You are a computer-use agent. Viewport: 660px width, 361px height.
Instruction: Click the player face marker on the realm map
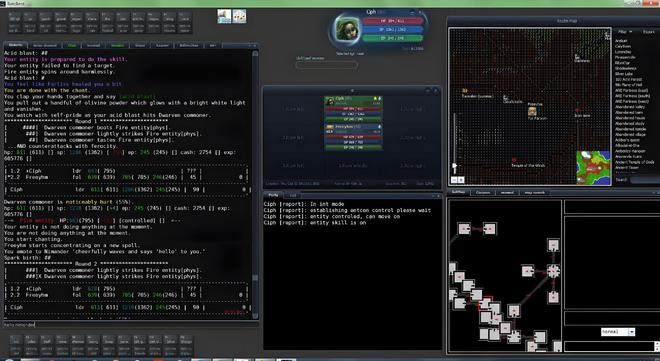[532, 111]
